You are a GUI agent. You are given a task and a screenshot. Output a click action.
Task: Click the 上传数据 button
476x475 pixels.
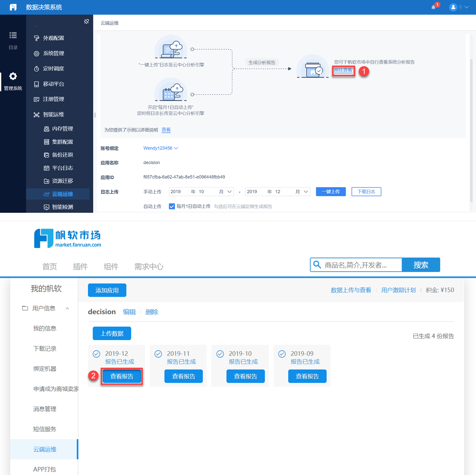click(x=112, y=333)
